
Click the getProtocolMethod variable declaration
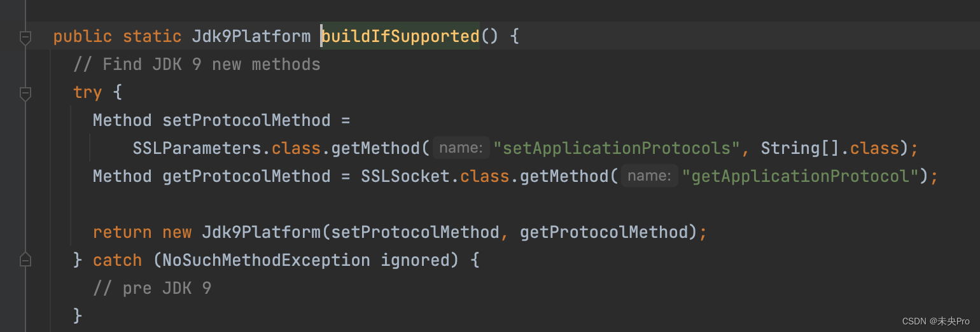246,176
